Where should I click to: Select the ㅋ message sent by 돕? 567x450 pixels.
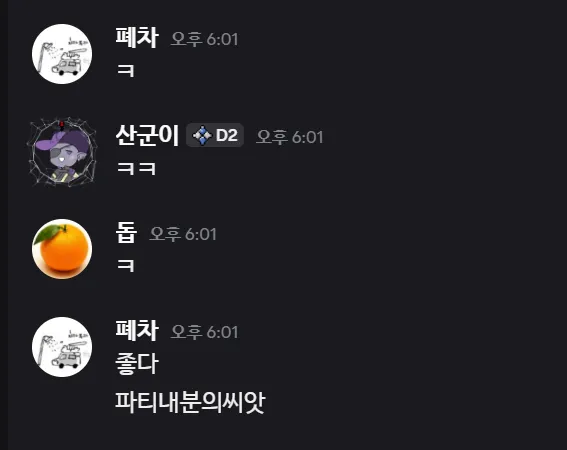click(x=126, y=266)
